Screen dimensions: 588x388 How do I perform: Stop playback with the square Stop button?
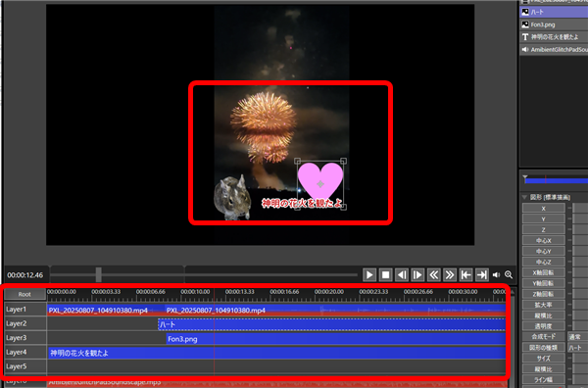(x=385, y=274)
